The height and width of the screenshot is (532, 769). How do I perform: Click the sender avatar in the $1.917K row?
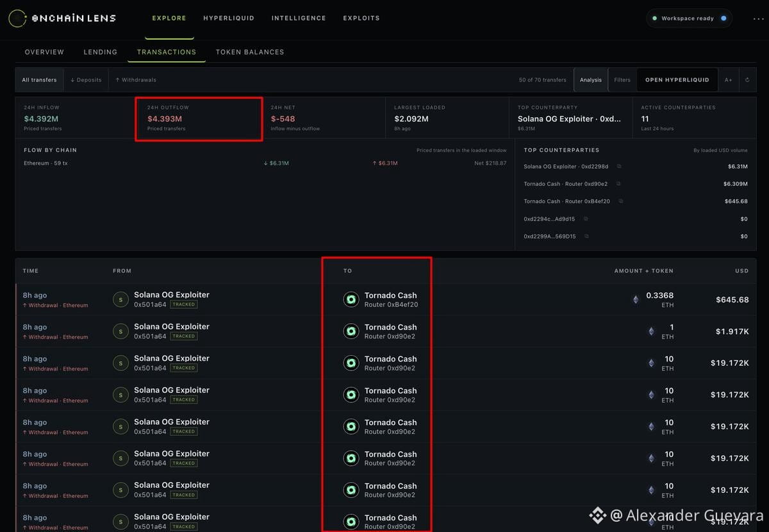[x=120, y=331]
